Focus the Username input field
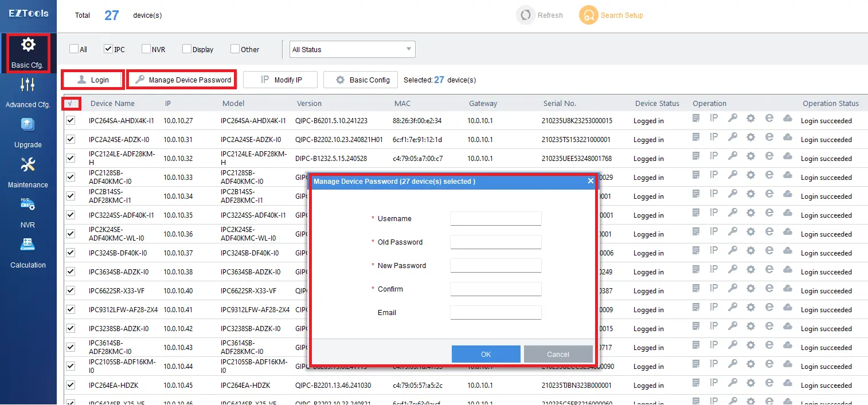 click(496, 219)
